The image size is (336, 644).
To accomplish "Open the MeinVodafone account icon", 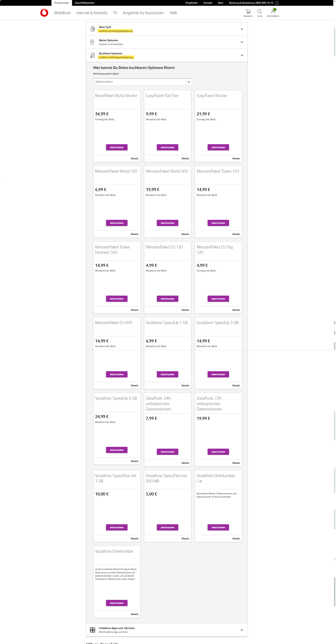I will tap(273, 12).
